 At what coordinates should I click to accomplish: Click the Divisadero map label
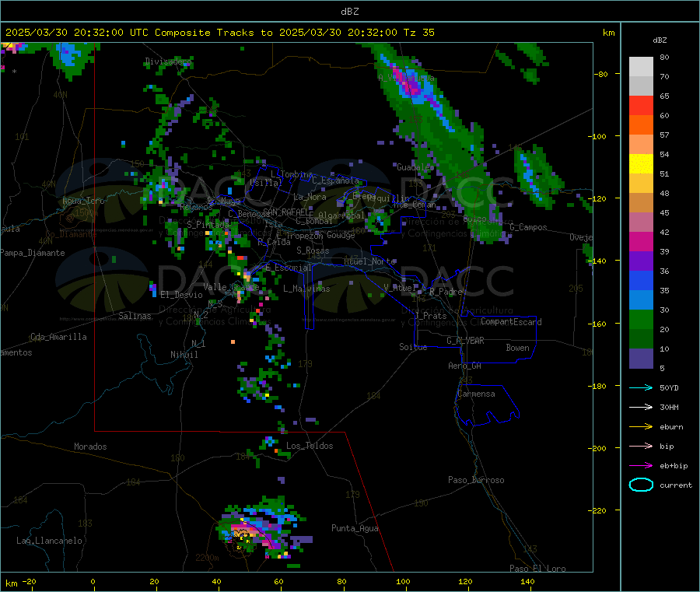tap(168, 61)
